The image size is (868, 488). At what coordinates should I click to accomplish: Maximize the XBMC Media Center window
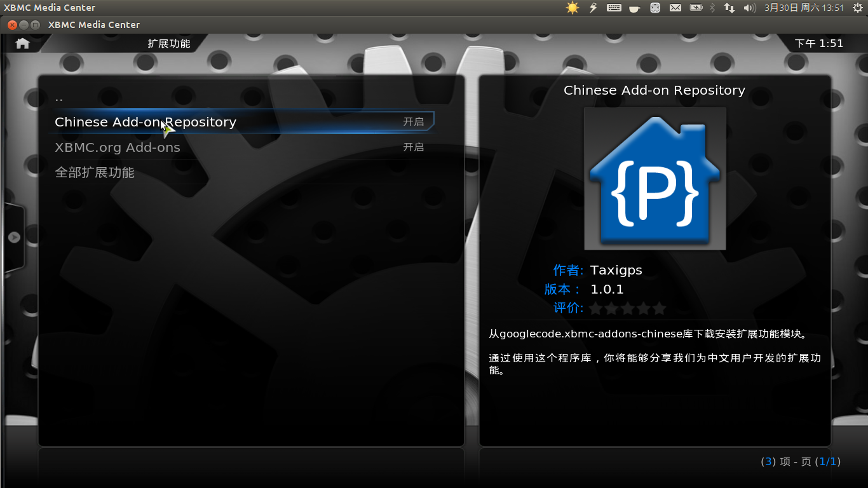[36, 25]
